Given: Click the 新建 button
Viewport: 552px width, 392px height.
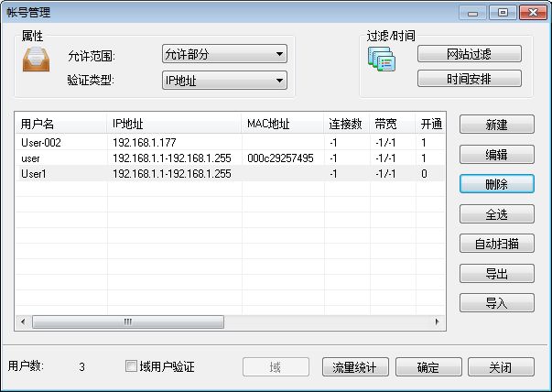Looking at the screenshot, I should tap(497, 125).
